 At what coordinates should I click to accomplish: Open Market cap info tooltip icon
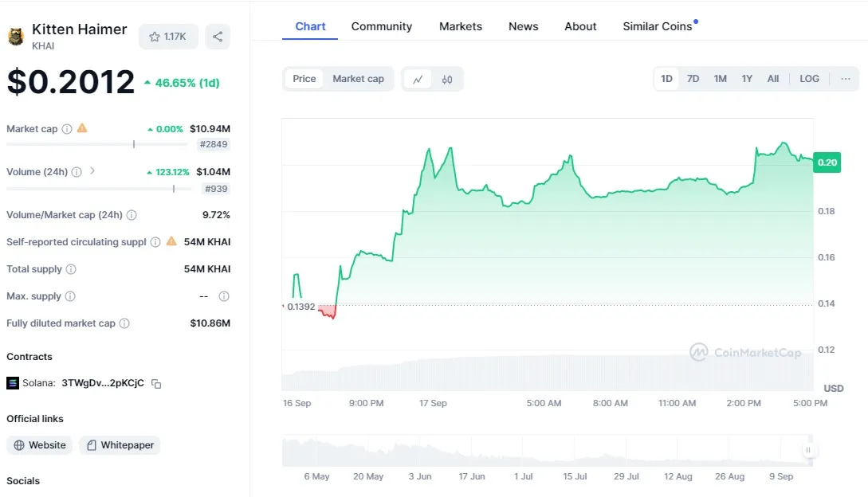67,129
